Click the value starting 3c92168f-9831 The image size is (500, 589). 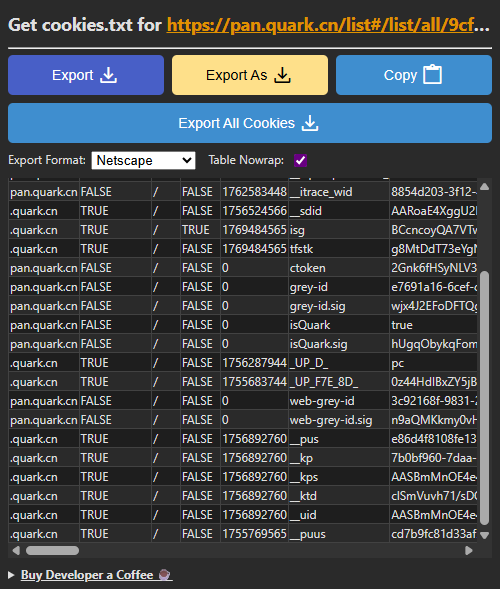coord(434,401)
